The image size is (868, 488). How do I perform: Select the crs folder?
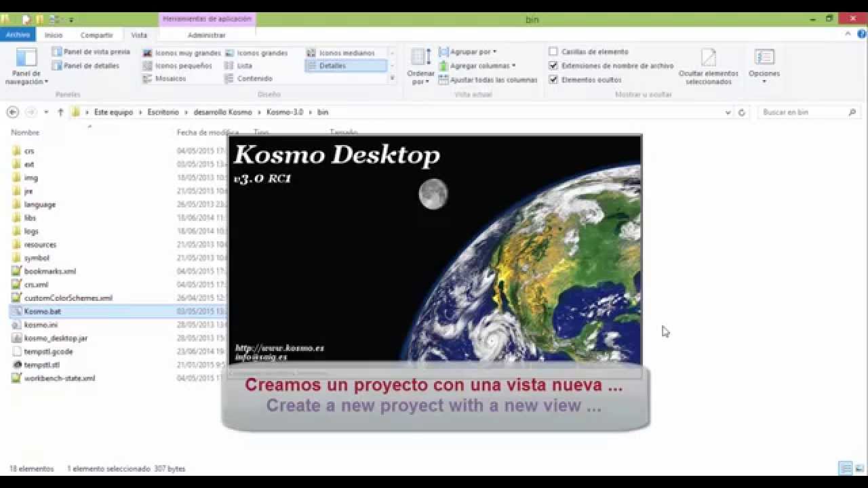pos(29,151)
